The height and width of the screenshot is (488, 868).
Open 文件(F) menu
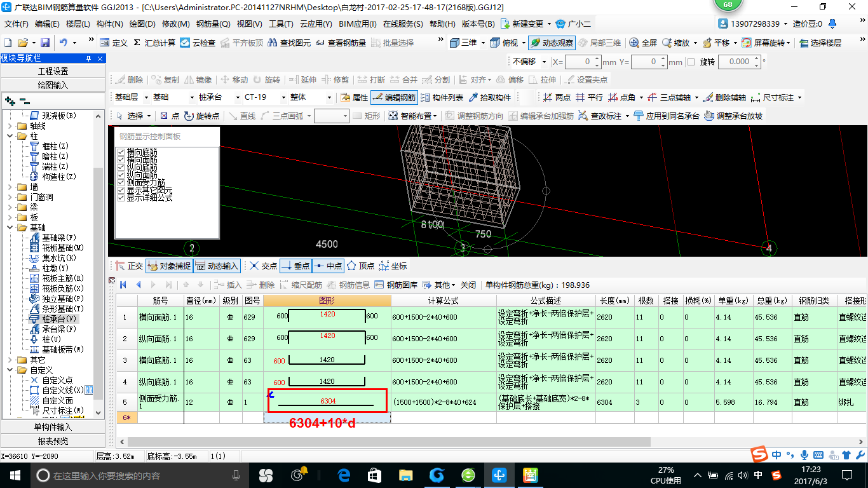[x=17, y=24]
